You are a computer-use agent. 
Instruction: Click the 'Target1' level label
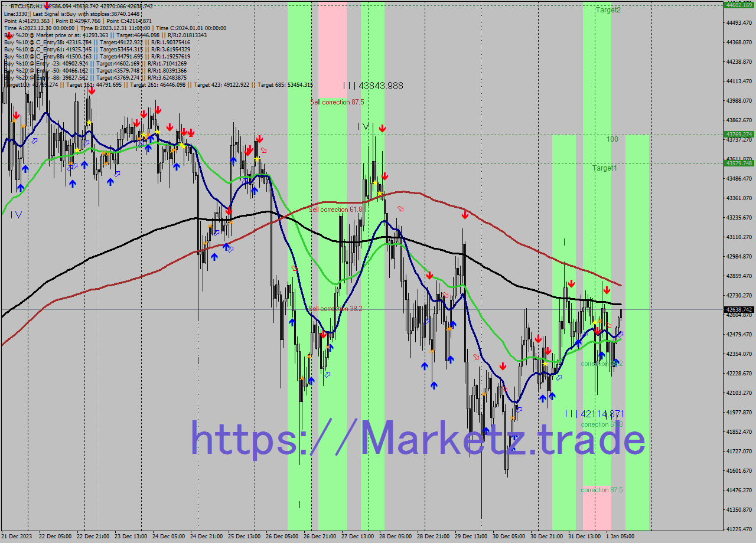(605, 168)
